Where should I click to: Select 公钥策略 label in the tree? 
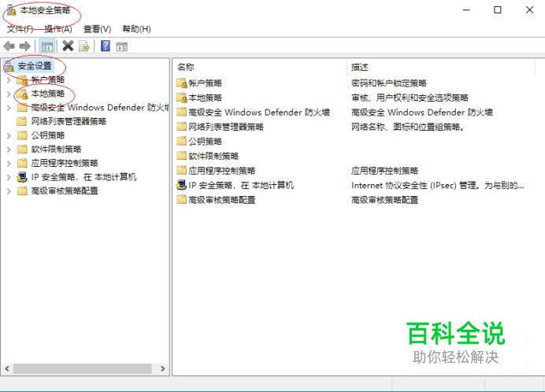(x=48, y=135)
